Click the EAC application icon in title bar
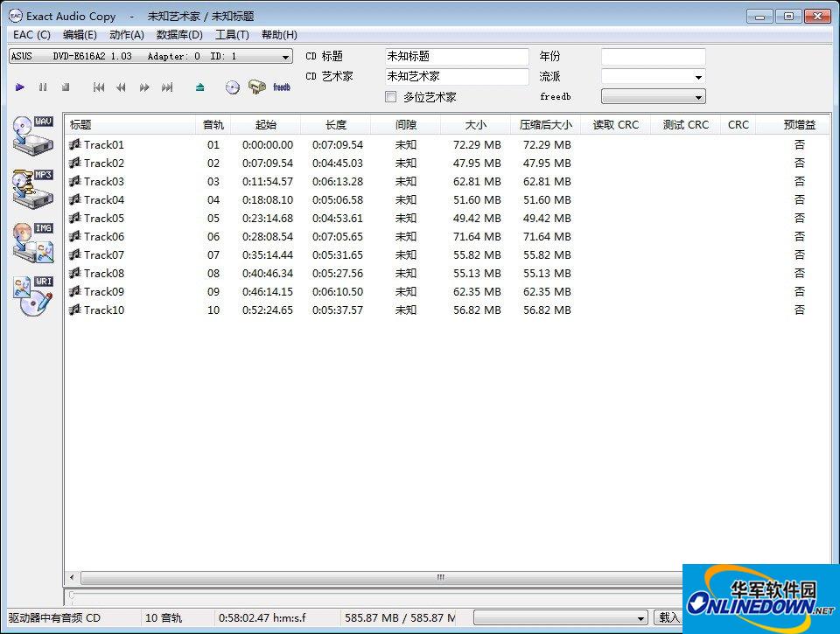840x634 pixels. coord(15,16)
